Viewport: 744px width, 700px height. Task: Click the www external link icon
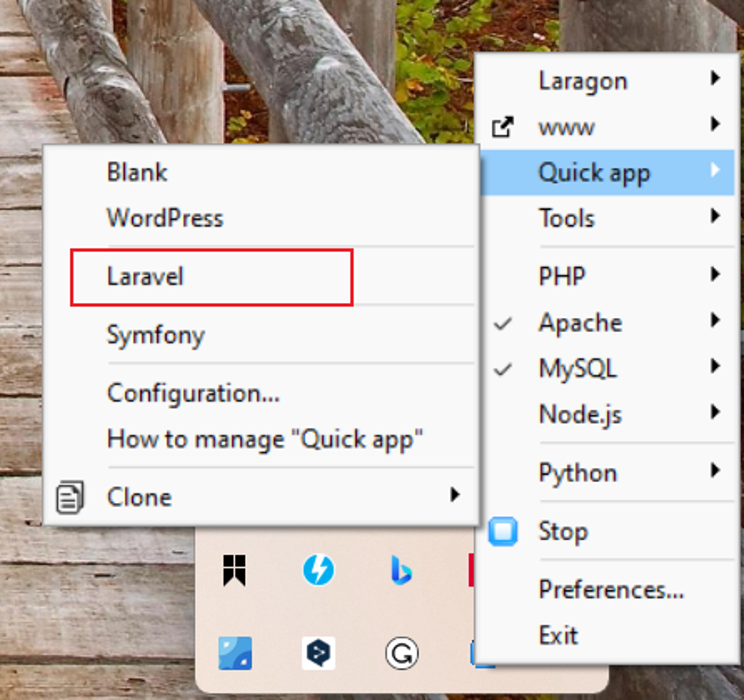502,127
